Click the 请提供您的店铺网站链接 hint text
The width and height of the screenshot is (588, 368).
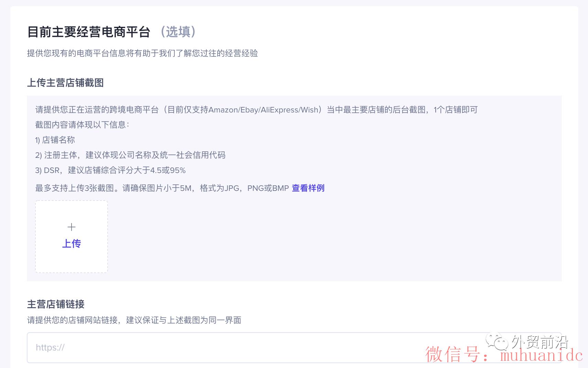[x=134, y=320]
